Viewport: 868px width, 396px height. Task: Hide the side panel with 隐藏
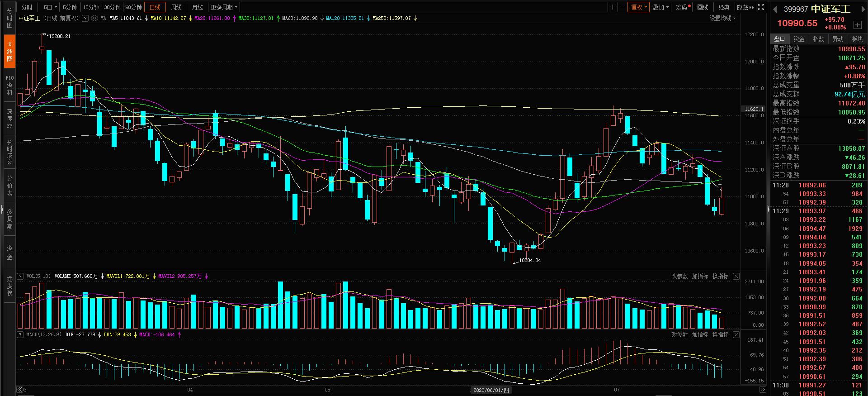(745, 7)
